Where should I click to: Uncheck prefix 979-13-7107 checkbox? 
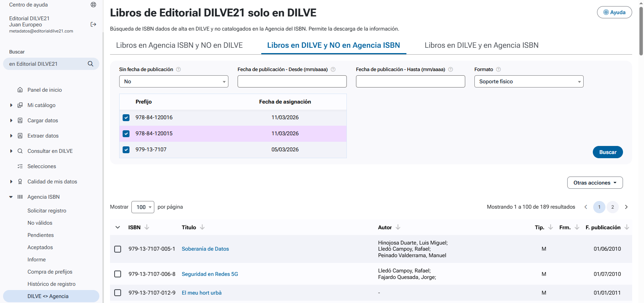tap(126, 150)
